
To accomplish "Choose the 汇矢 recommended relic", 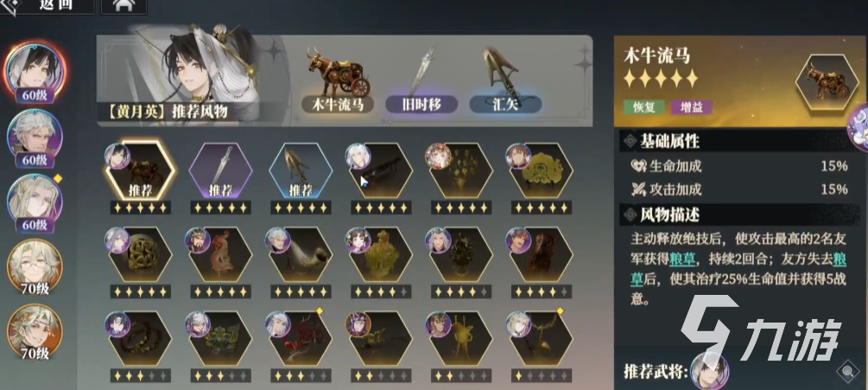I will [505, 104].
